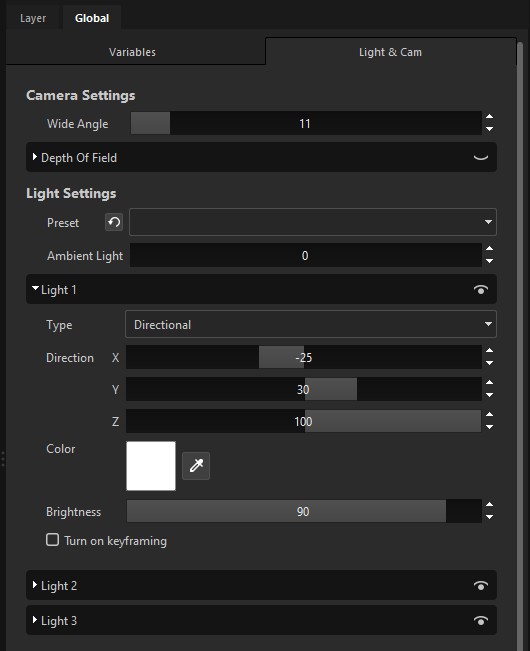Viewport: 530px width, 651px height.
Task: Decrease Direction Y with down arrow
Action: click(x=489, y=395)
